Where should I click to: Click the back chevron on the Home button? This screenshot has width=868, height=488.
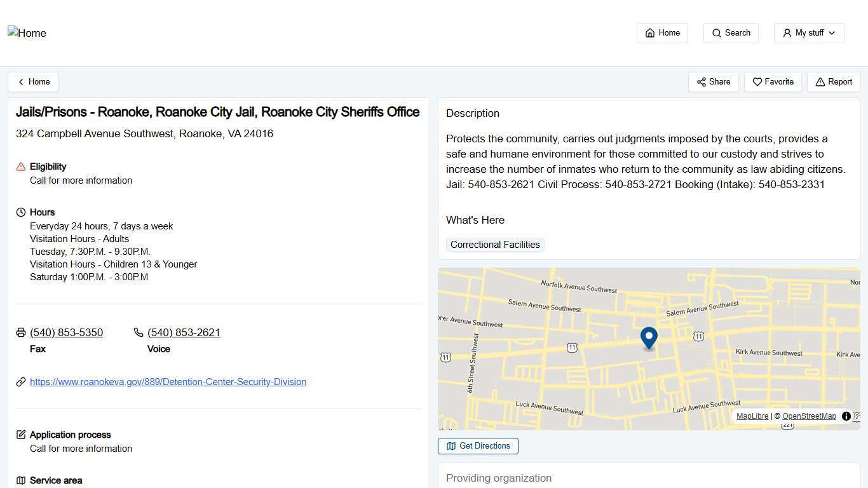(20, 81)
